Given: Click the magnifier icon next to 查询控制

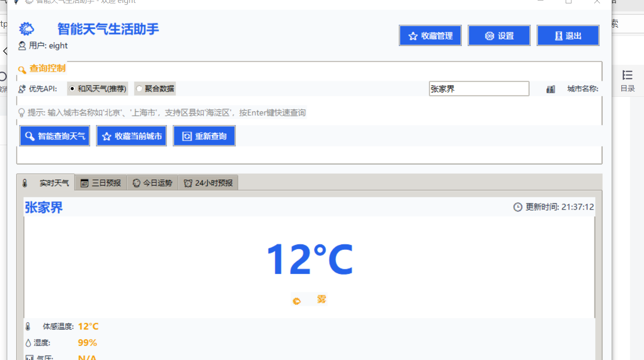Looking at the screenshot, I should point(22,69).
